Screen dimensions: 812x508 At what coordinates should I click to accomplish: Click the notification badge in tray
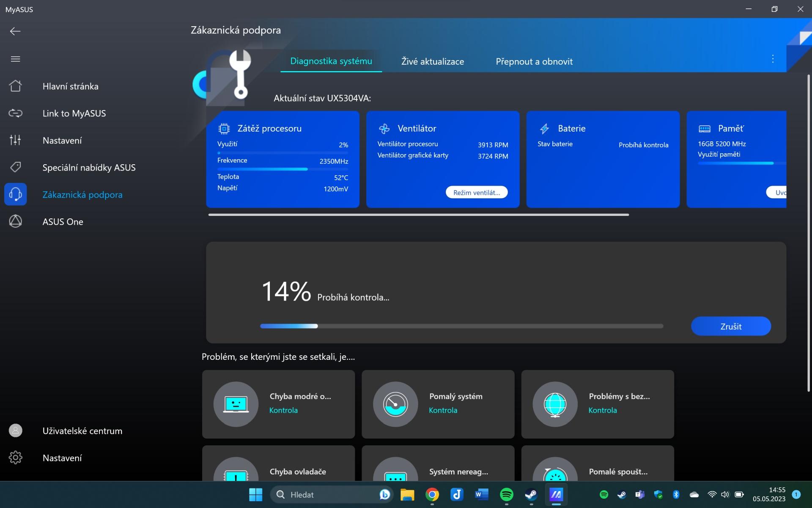(796, 494)
